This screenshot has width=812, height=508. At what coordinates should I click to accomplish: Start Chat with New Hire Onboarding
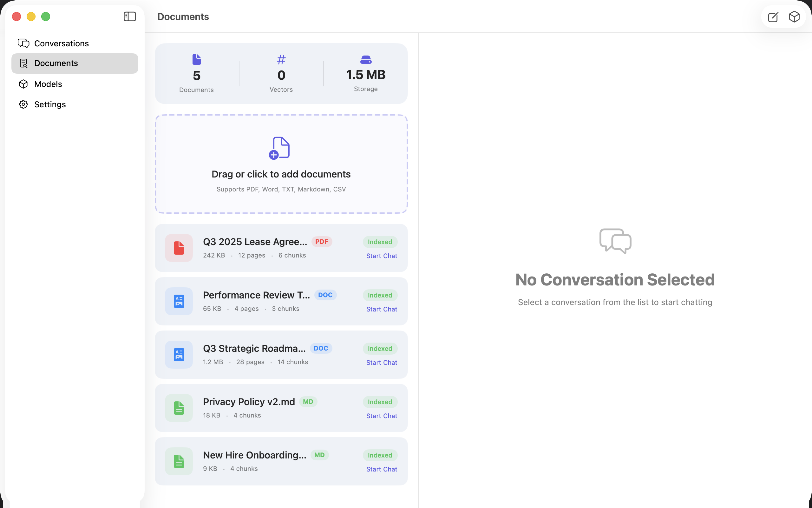click(382, 469)
